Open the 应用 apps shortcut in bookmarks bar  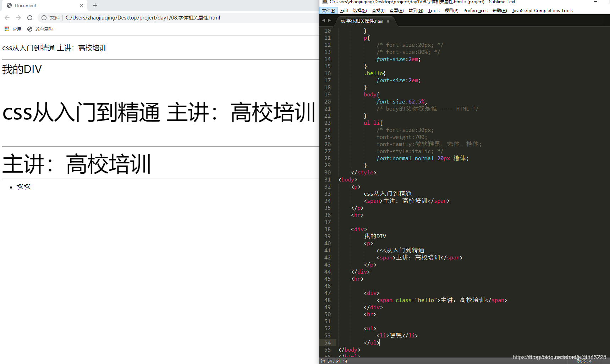coord(13,29)
